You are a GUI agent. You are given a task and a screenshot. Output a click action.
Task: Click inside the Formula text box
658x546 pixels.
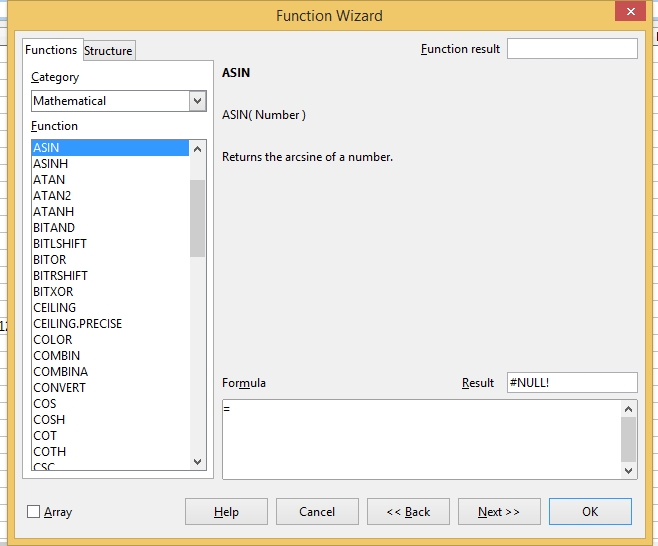coord(420,438)
